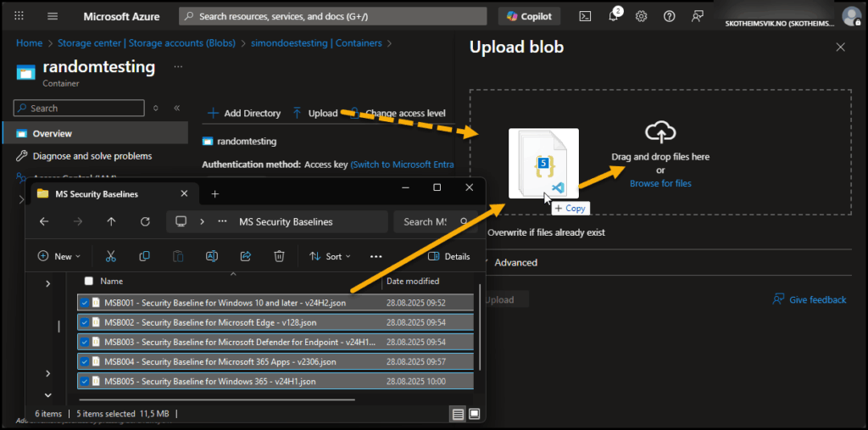Uncheck MSB002 Microsoft Edge file checkbox
868x430 pixels.
(x=84, y=322)
